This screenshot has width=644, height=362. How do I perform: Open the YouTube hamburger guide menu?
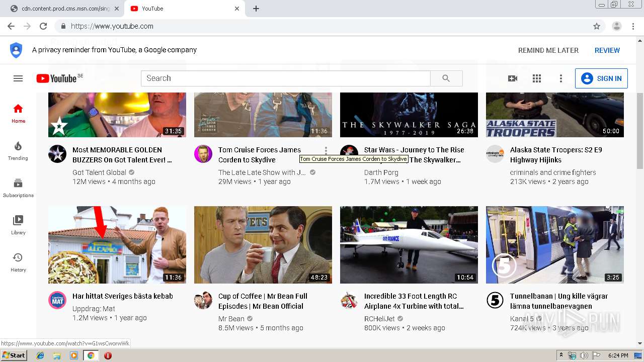[x=18, y=78]
